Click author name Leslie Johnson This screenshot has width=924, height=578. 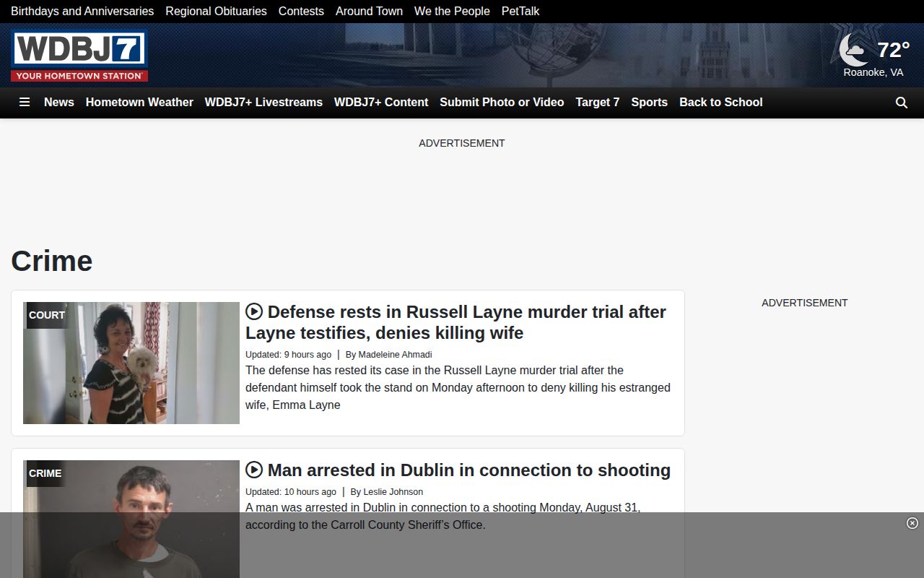tap(393, 492)
